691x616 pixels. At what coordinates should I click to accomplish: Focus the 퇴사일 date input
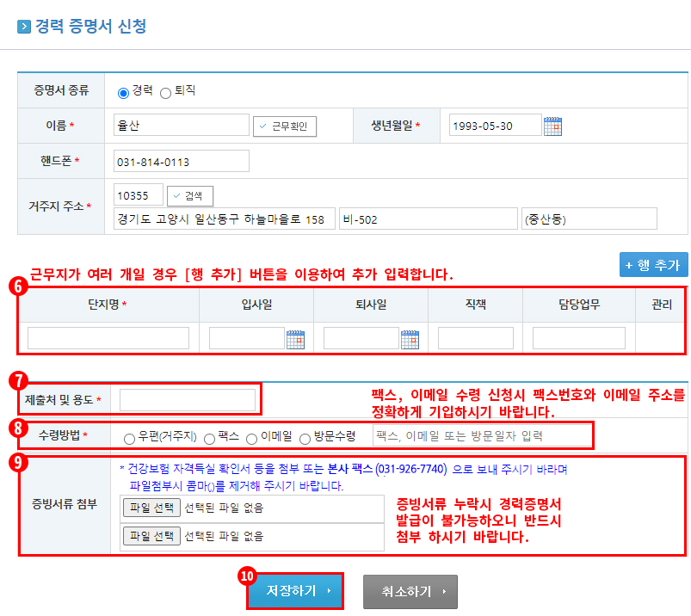(x=361, y=338)
